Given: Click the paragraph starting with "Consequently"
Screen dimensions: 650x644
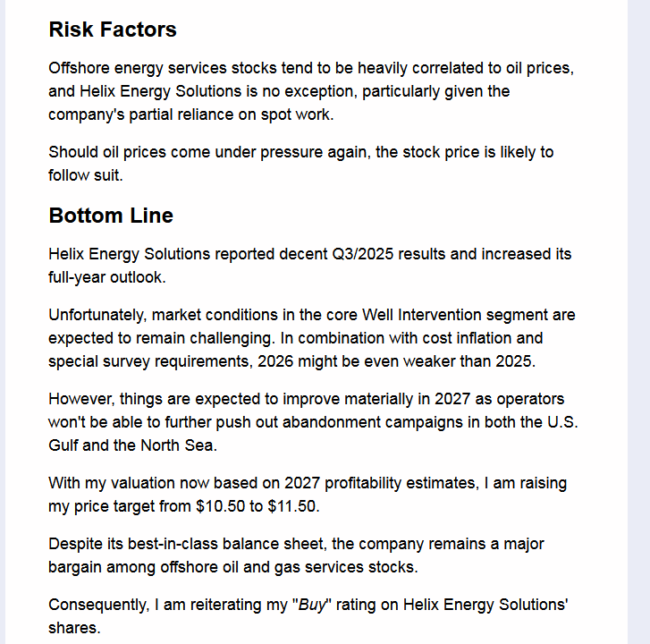Looking at the screenshot, I should click(x=308, y=616).
